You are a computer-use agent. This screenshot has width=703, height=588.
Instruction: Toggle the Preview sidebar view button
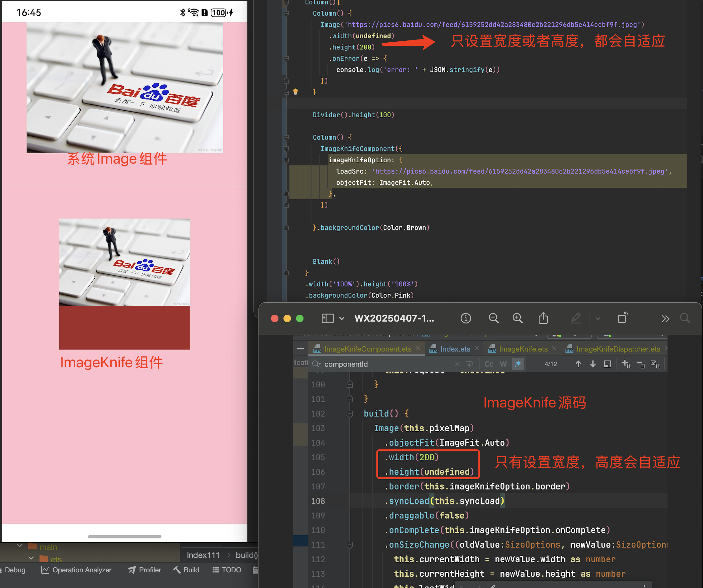(327, 318)
